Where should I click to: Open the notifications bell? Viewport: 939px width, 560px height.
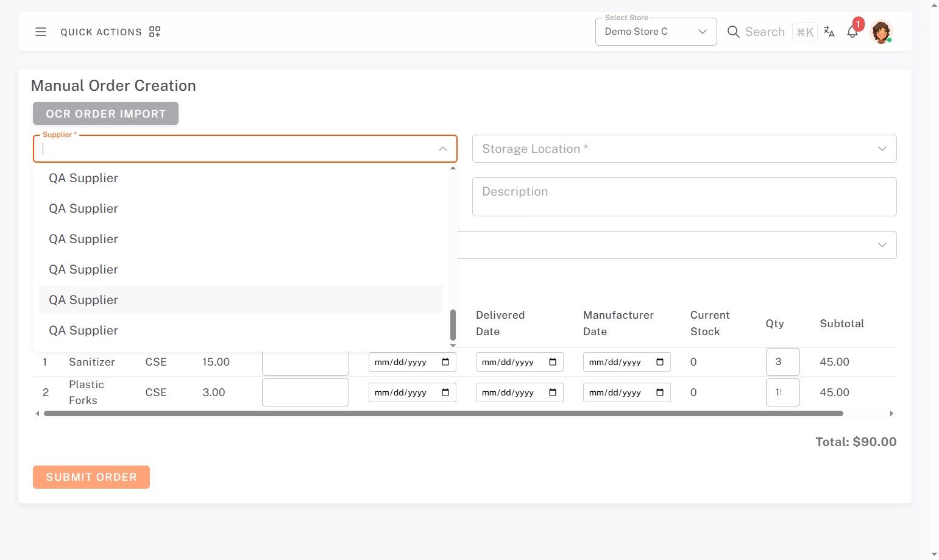tap(852, 32)
